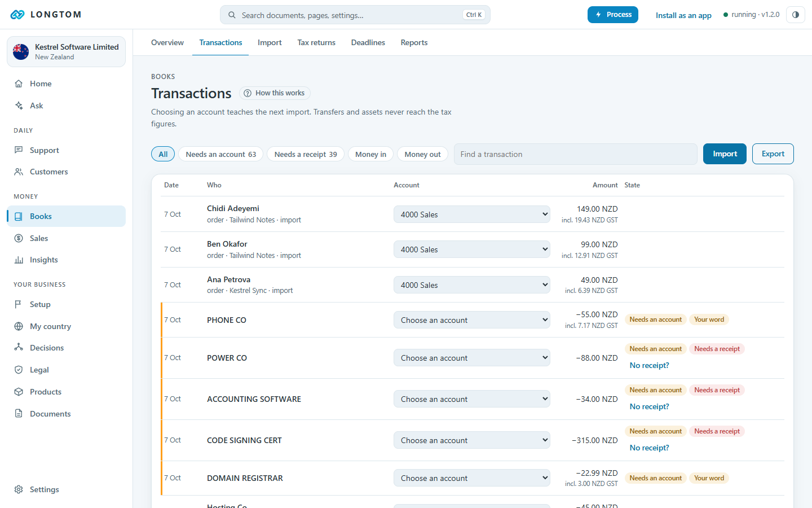The height and width of the screenshot is (508, 812).
Task: Click the Find a transaction field
Action: pos(576,154)
